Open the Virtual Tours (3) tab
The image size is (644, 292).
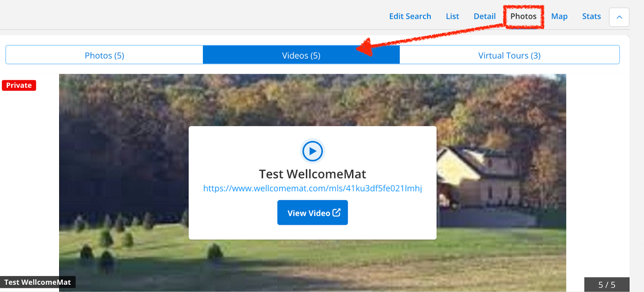pyautogui.click(x=509, y=55)
